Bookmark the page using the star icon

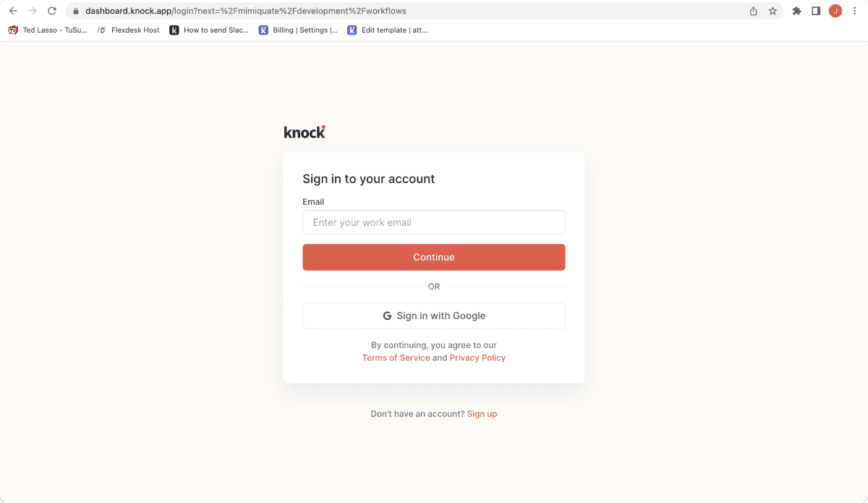[773, 11]
